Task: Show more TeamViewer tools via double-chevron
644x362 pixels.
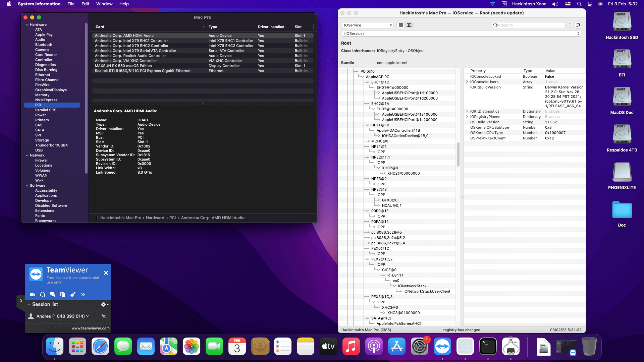Action: click(83, 295)
